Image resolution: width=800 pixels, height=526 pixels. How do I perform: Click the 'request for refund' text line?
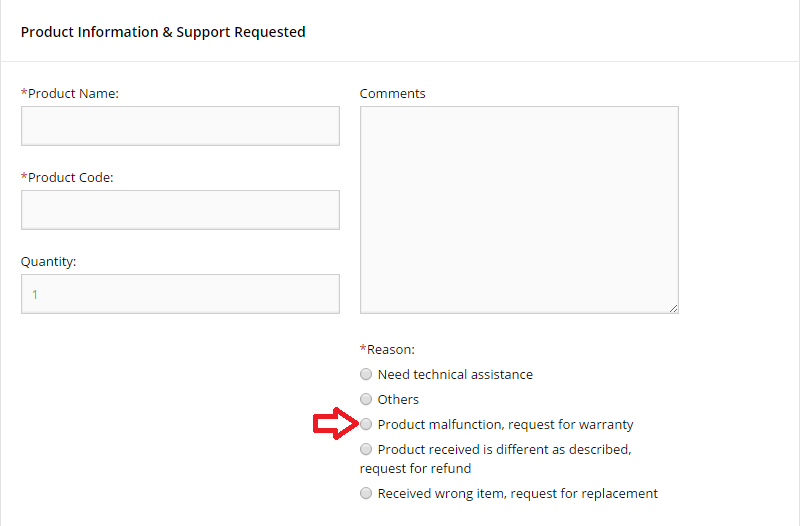point(415,468)
